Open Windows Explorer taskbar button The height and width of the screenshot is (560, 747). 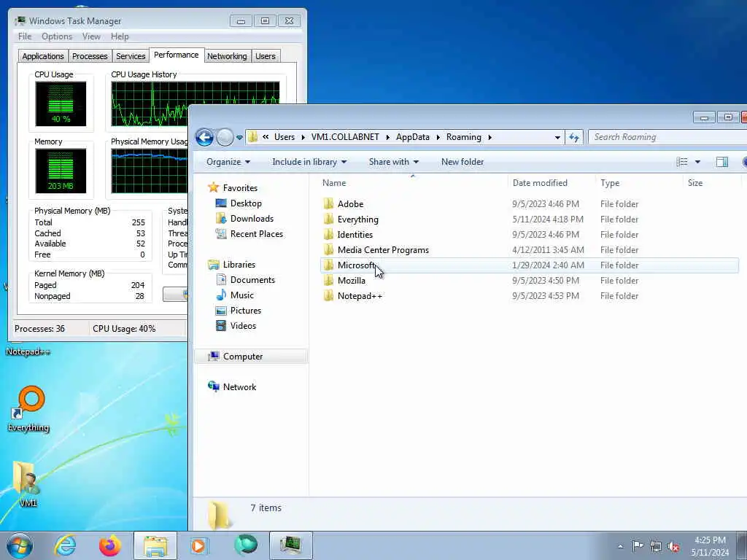(155, 545)
